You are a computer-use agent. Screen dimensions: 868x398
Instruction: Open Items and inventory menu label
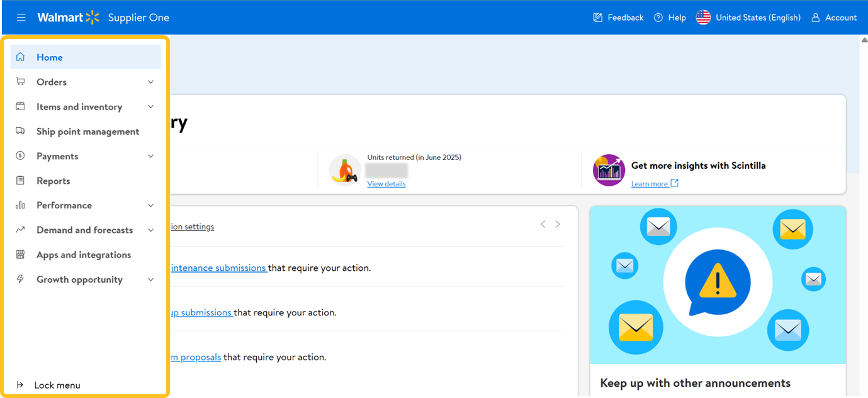pos(79,106)
